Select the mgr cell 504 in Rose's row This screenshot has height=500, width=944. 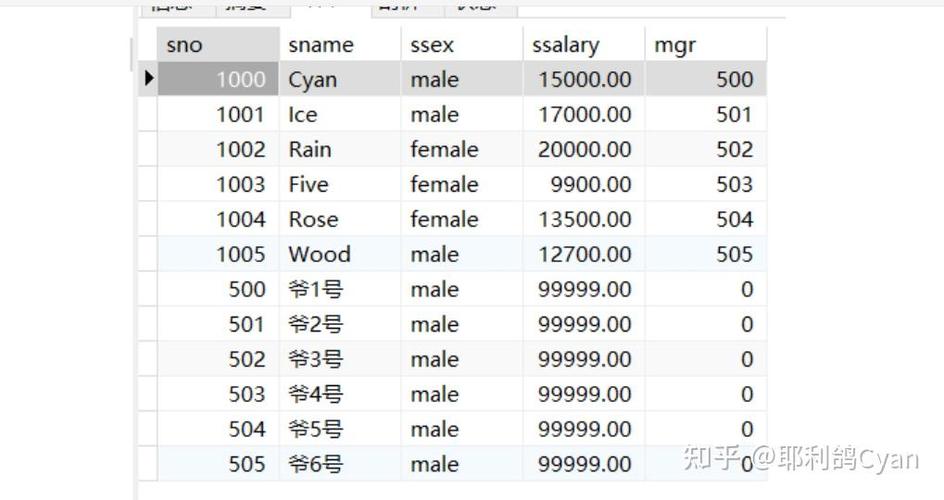point(706,218)
